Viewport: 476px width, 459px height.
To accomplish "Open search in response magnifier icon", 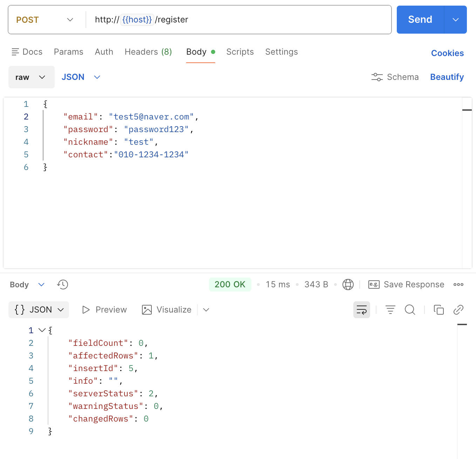I will [x=410, y=310].
